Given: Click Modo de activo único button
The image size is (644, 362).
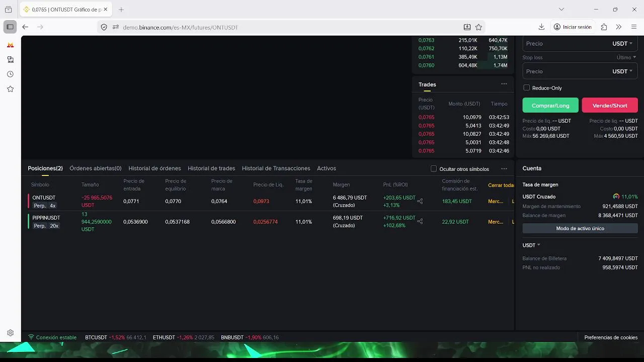Looking at the screenshot, I should (580, 228).
